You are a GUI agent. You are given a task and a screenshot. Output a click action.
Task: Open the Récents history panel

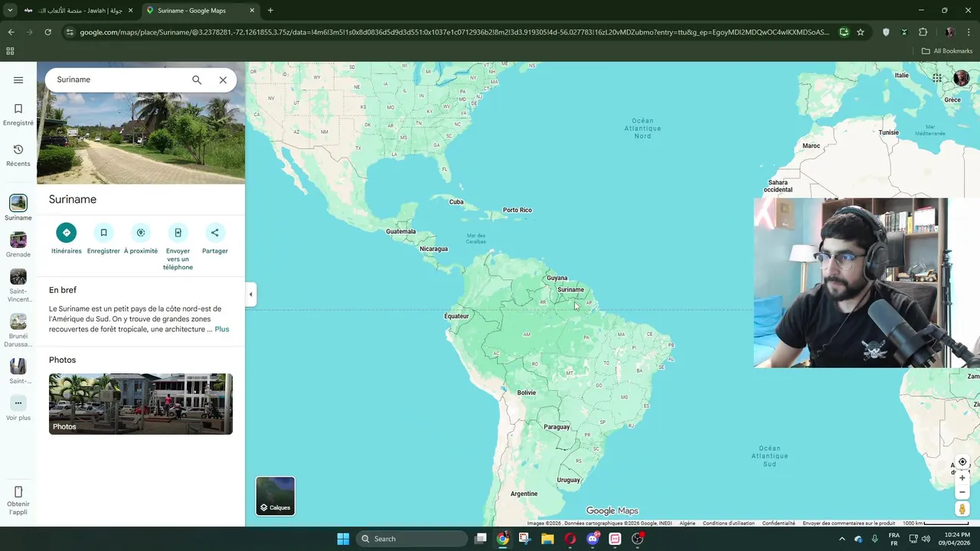tap(18, 155)
